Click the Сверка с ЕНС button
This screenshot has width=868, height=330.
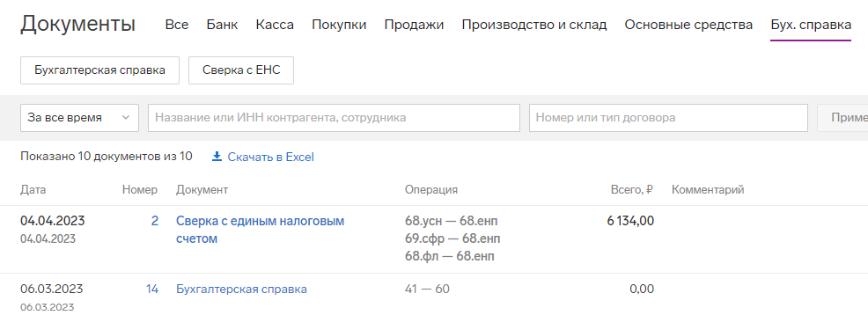pos(241,70)
